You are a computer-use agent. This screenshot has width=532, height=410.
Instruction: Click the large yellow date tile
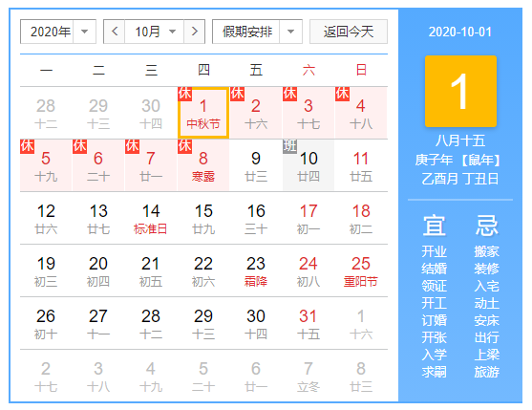point(460,92)
